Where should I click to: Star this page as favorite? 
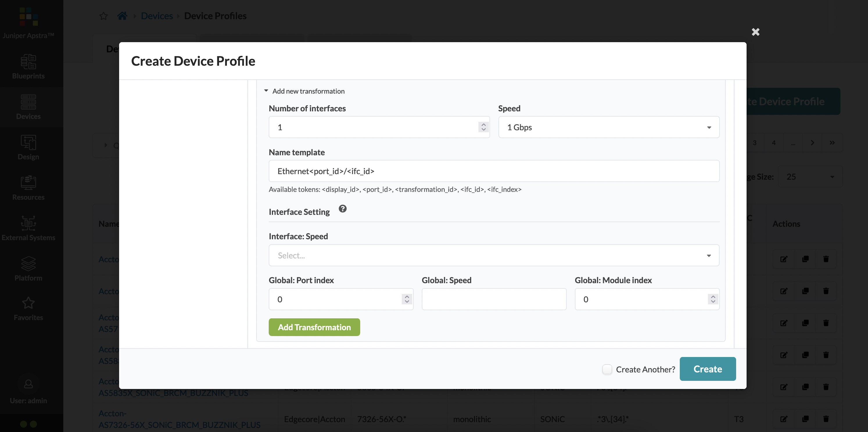click(103, 16)
